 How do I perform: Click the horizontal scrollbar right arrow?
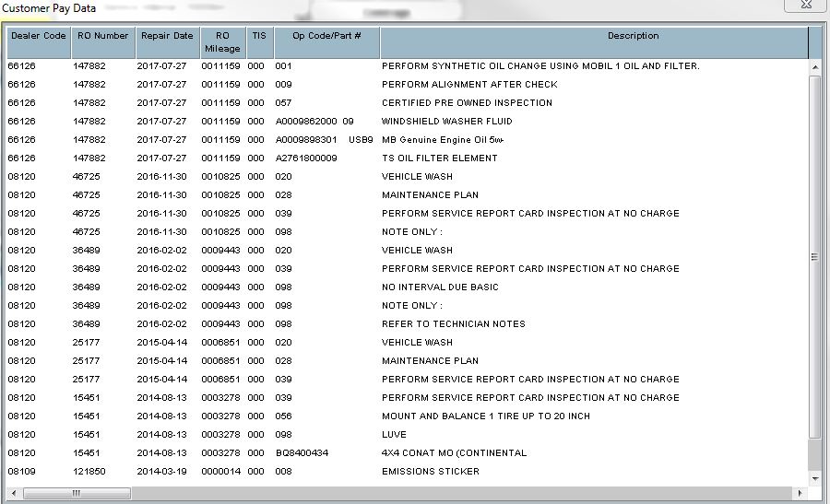coord(800,493)
